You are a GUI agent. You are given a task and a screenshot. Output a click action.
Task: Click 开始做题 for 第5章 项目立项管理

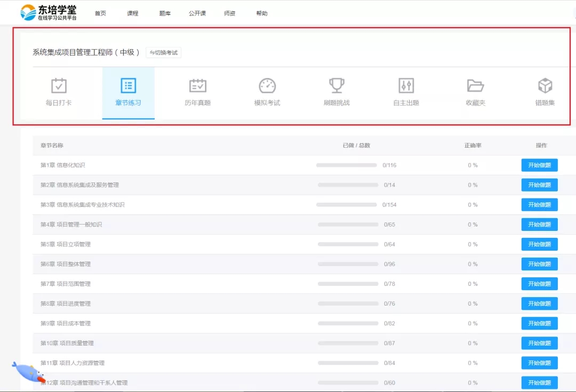point(539,244)
